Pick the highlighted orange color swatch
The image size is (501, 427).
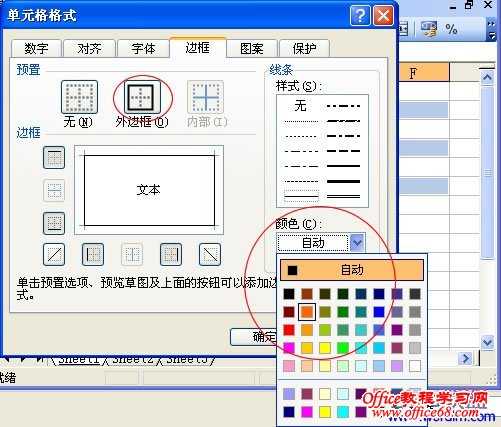[x=307, y=312]
